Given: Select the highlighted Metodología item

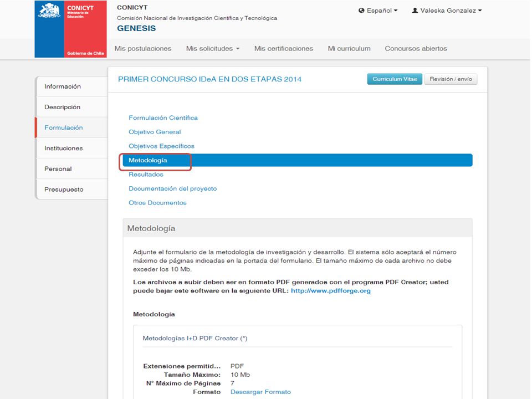Looking at the screenshot, I should (298, 160).
